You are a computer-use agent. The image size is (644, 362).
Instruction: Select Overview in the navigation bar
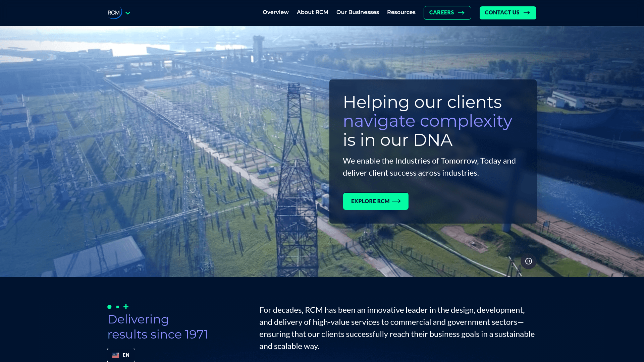point(275,12)
